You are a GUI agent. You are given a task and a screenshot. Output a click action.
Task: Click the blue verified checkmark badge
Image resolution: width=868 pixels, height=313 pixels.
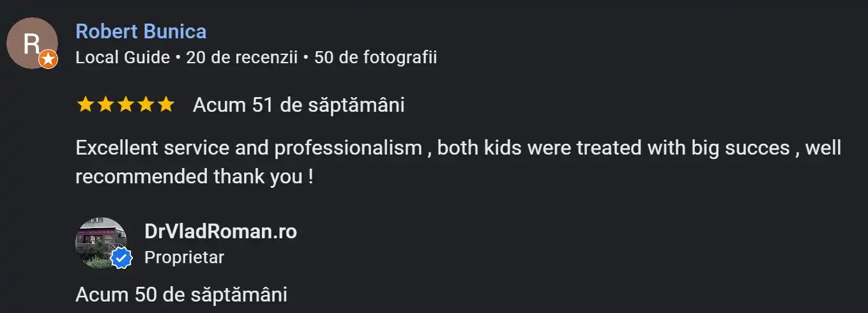coord(121,259)
